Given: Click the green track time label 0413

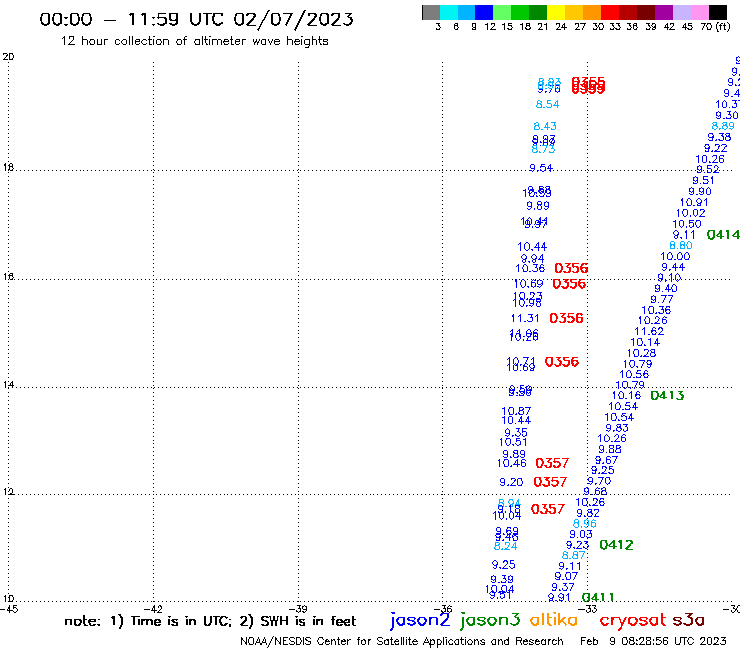Looking at the screenshot, I should [x=667, y=396].
